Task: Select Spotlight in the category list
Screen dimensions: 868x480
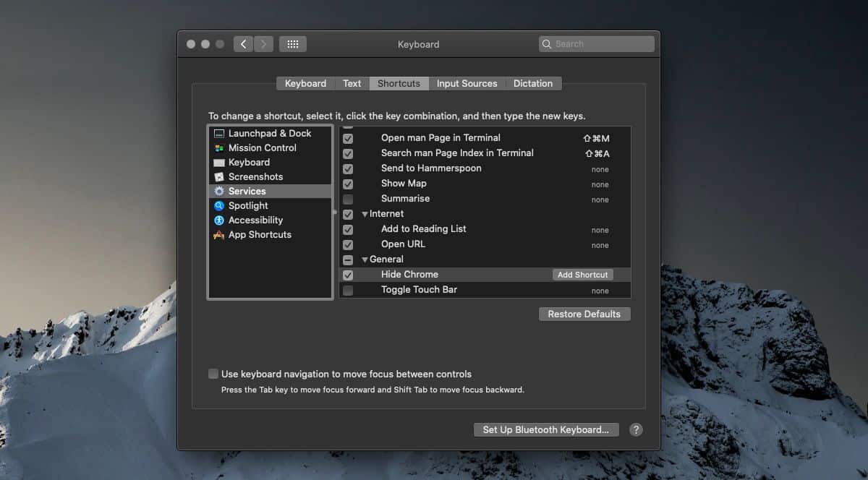Action: point(270,206)
